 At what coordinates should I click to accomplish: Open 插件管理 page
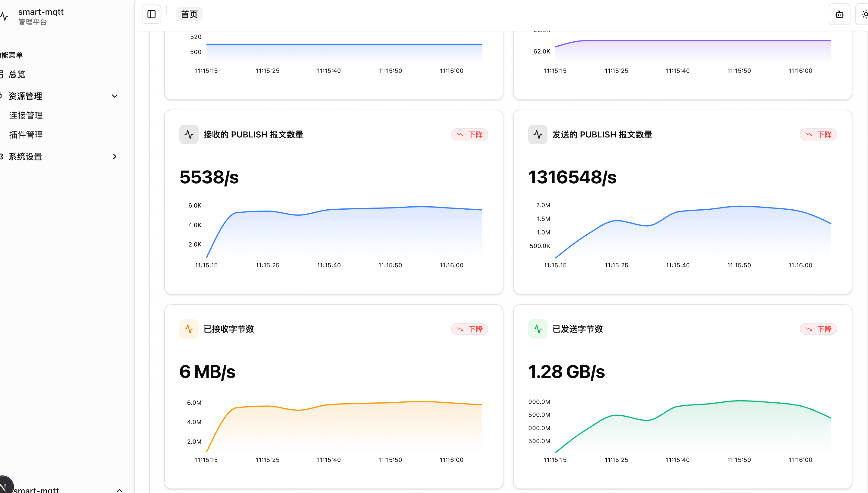pyautogui.click(x=26, y=135)
